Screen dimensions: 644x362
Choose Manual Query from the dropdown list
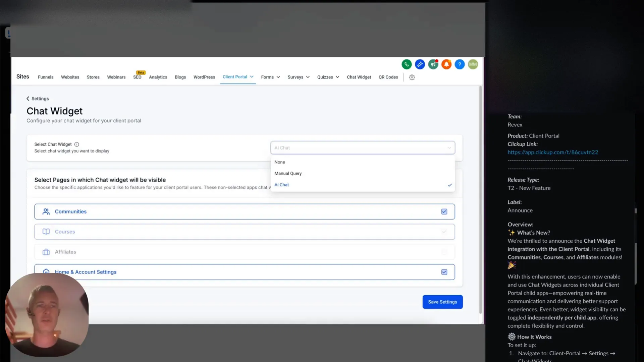363,173
